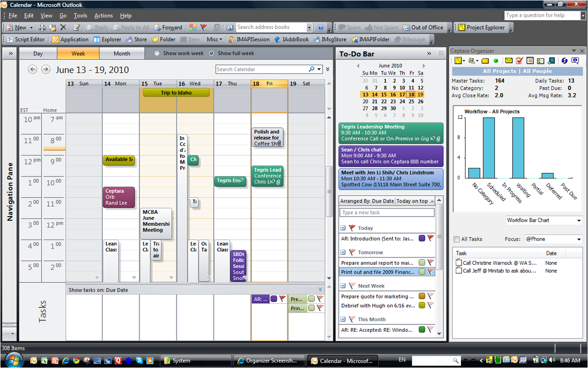Select the Show work week radio button
588x368 pixels.
click(x=157, y=53)
